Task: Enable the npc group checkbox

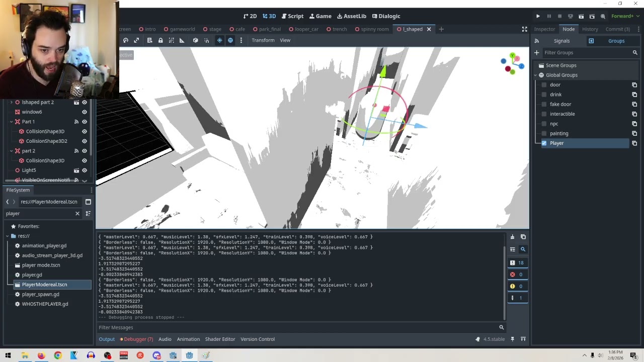Action: [x=544, y=124]
